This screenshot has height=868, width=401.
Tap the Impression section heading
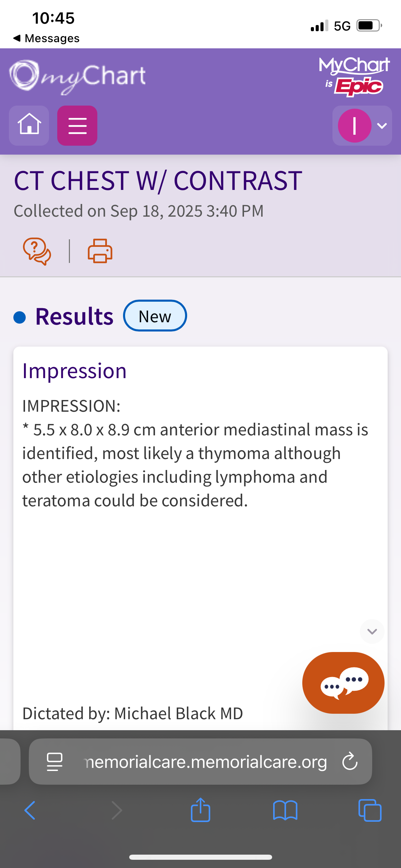point(74,371)
